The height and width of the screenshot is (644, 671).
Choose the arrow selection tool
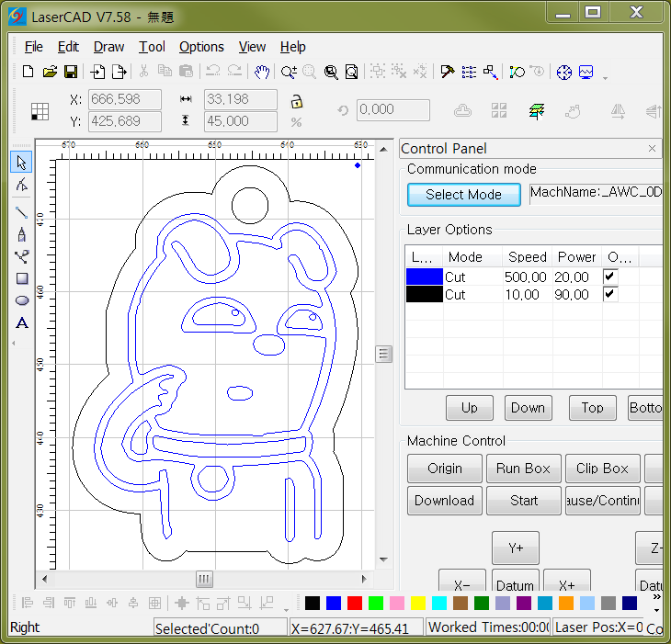tap(21, 162)
